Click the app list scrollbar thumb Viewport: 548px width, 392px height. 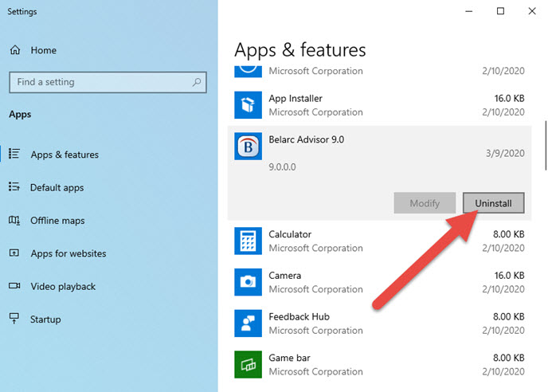click(546, 146)
